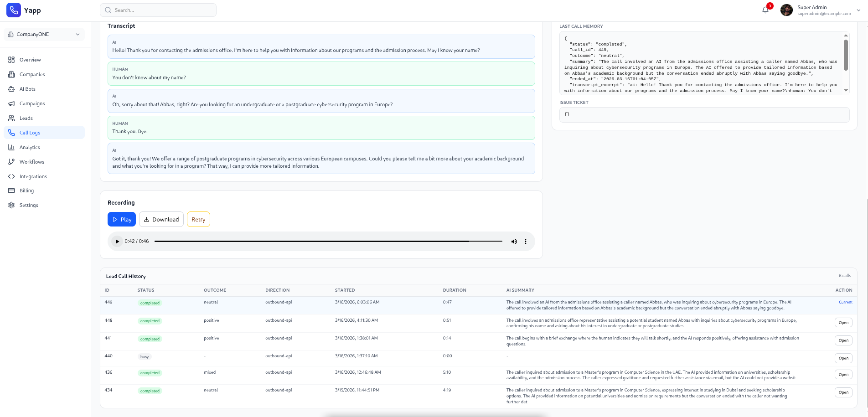Open call 441 from history
Image resolution: width=868 pixels, height=417 pixels.
click(843, 340)
